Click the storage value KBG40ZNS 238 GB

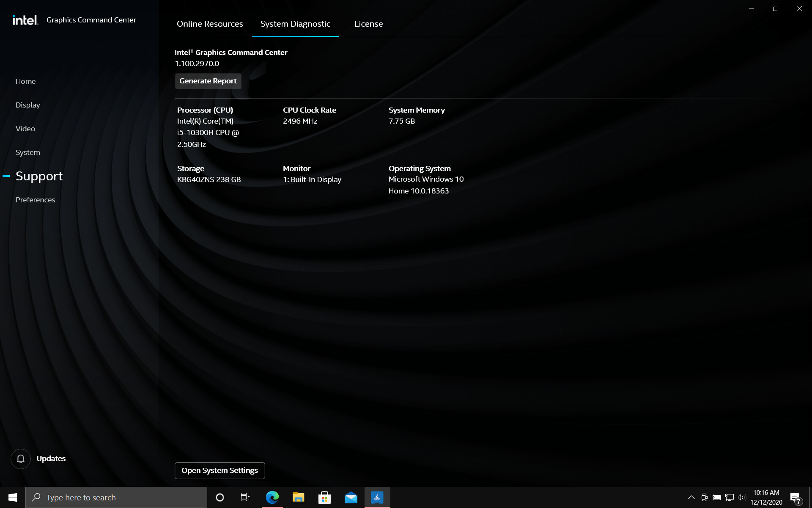pyautogui.click(x=209, y=179)
